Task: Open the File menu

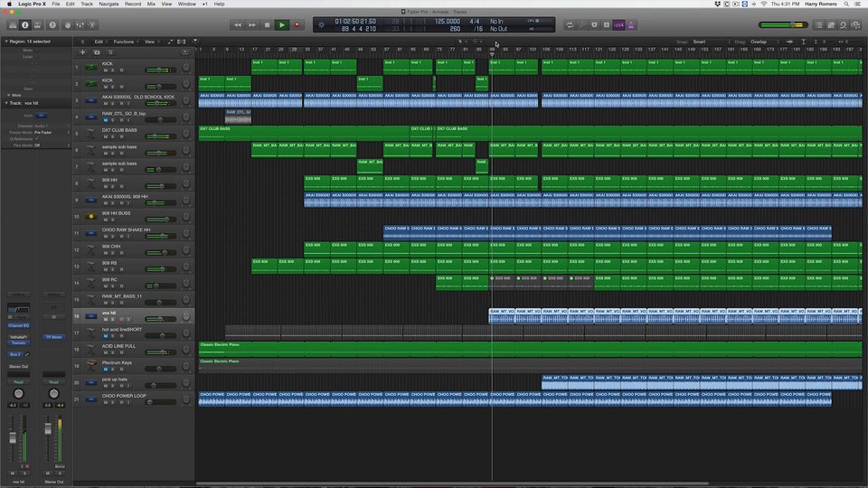Action: point(55,4)
